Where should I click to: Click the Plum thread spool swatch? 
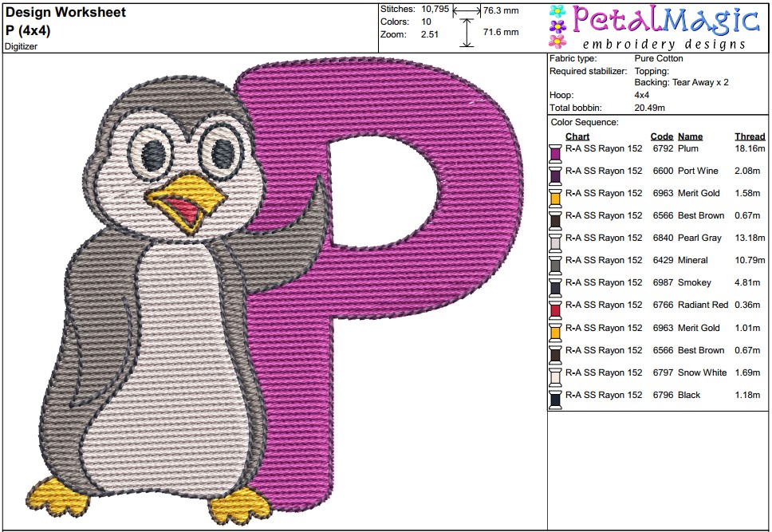(555, 153)
